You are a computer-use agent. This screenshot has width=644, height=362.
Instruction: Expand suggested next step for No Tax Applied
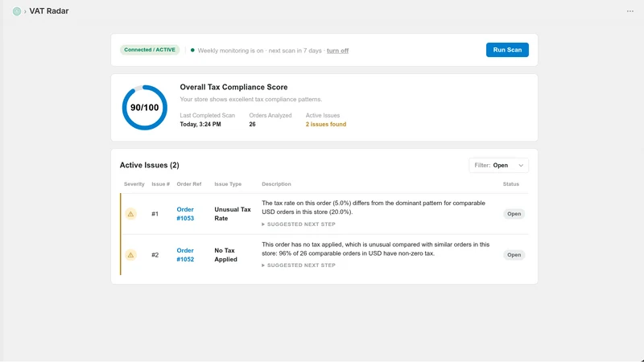point(299,265)
